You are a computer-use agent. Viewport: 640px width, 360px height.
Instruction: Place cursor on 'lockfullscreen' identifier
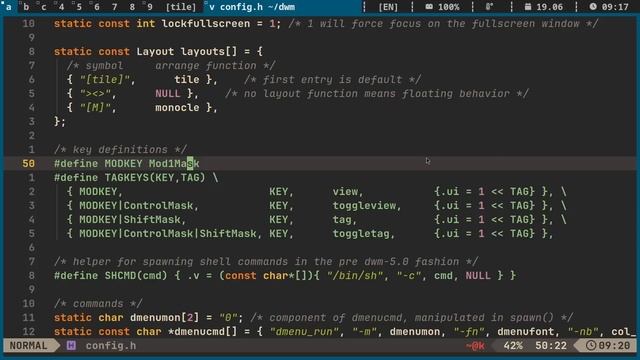(x=206, y=24)
